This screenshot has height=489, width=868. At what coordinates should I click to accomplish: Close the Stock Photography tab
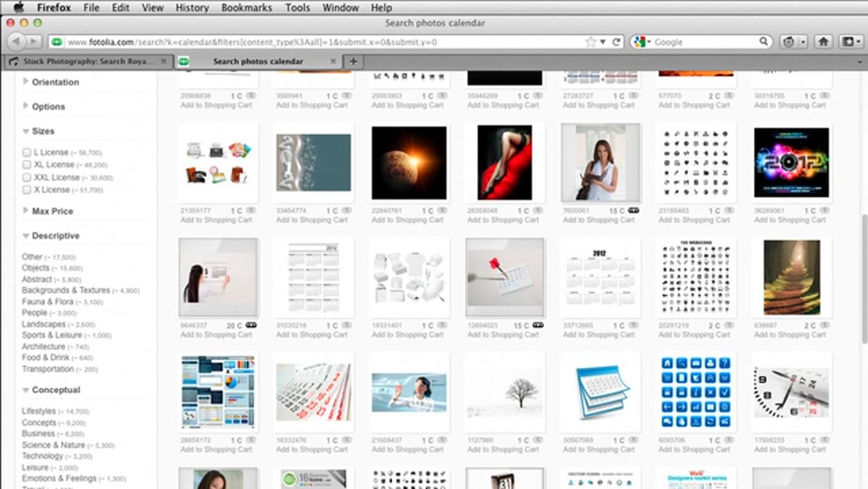pos(164,61)
